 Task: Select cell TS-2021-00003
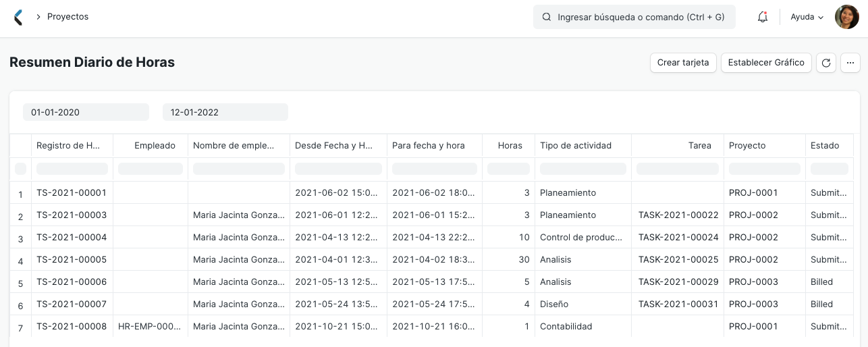[72, 215]
